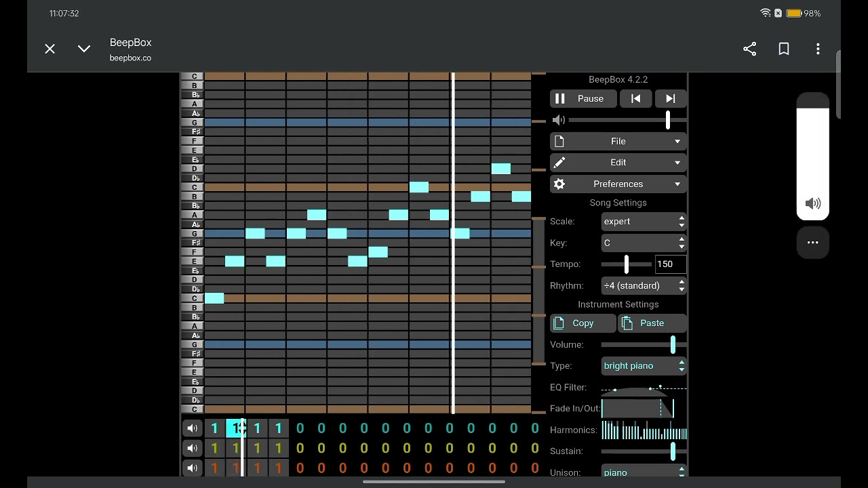Click the cyan F note in pattern

(x=378, y=252)
